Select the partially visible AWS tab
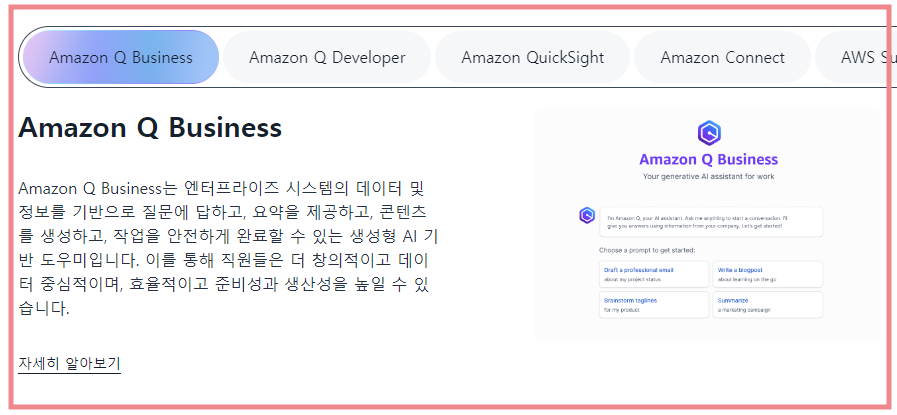 point(856,57)
